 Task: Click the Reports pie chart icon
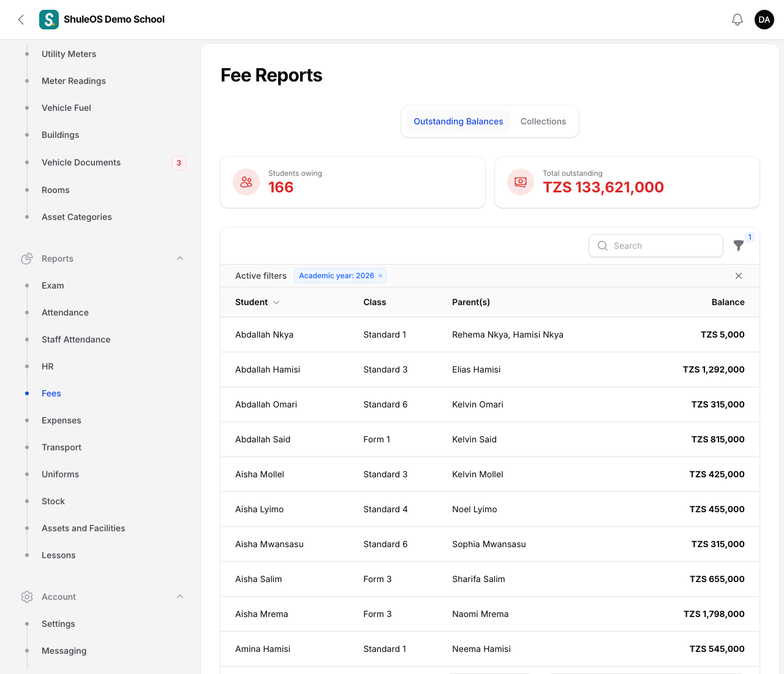[27, 259]
